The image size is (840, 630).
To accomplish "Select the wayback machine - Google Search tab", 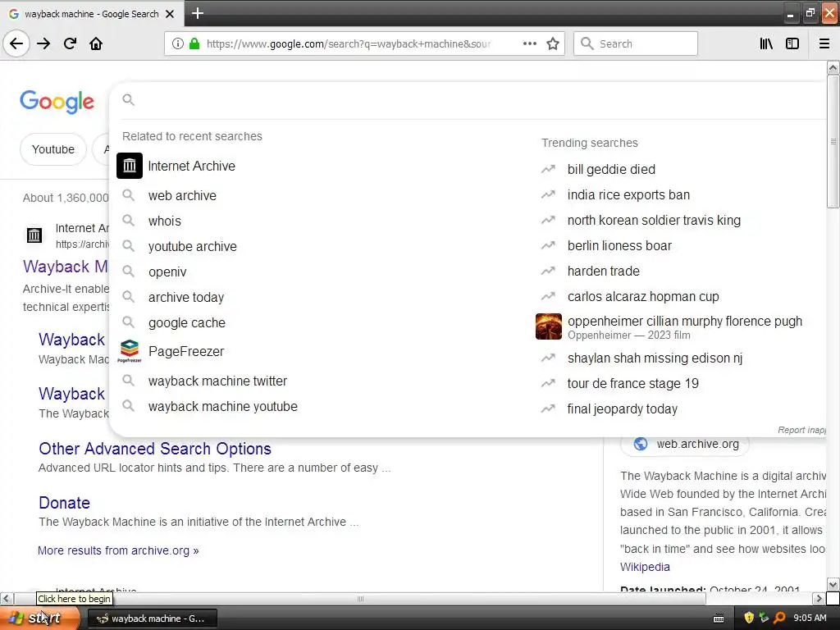I will pos(92,14).
